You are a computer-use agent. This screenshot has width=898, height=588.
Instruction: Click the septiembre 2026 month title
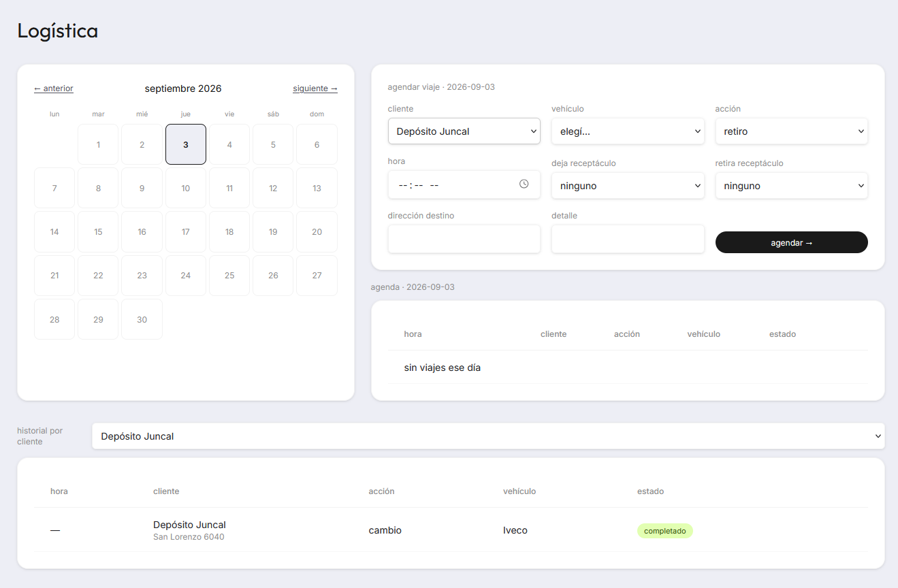click(183, 88)
